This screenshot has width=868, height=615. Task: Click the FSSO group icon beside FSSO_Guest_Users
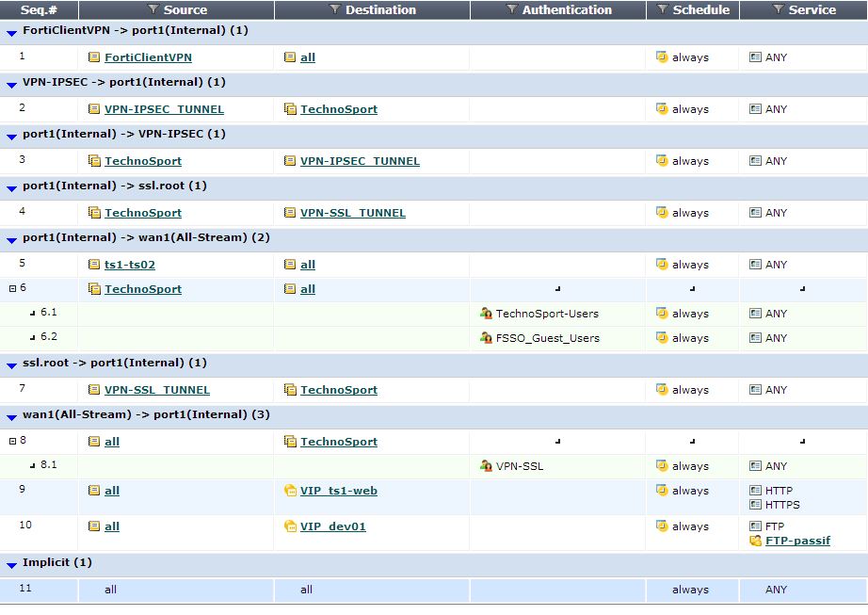click(x=484, y=337)
